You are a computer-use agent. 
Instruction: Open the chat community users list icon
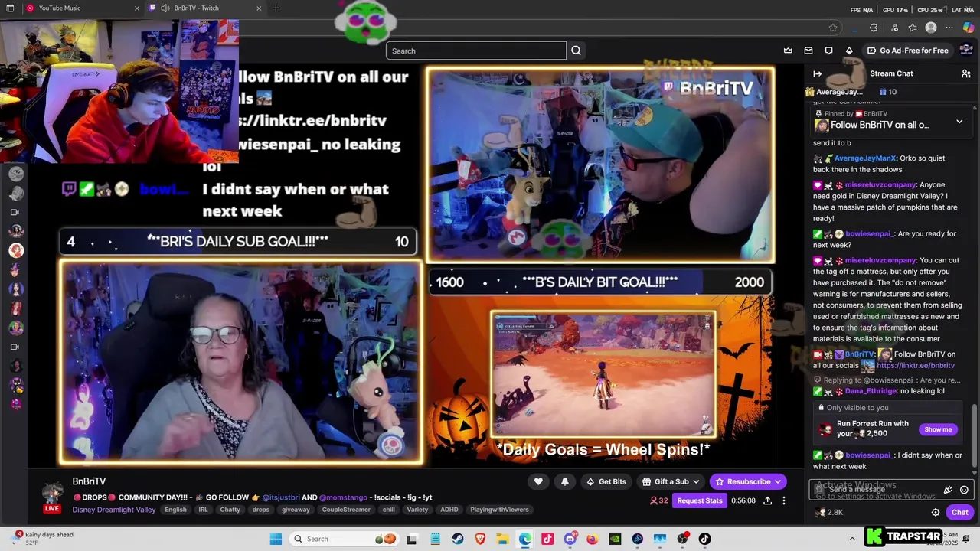click(x=966, y=73)
